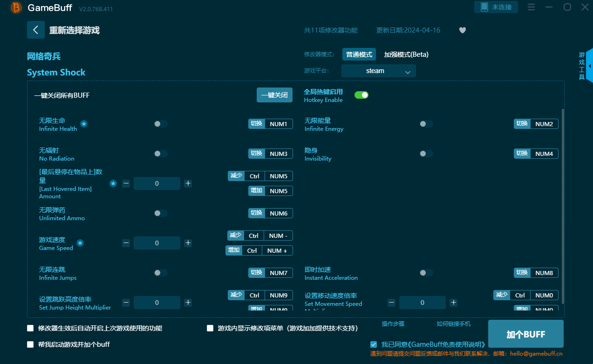593x364 pixels.
Task: Click the 加个BUFF button
Action: point(526,334)
